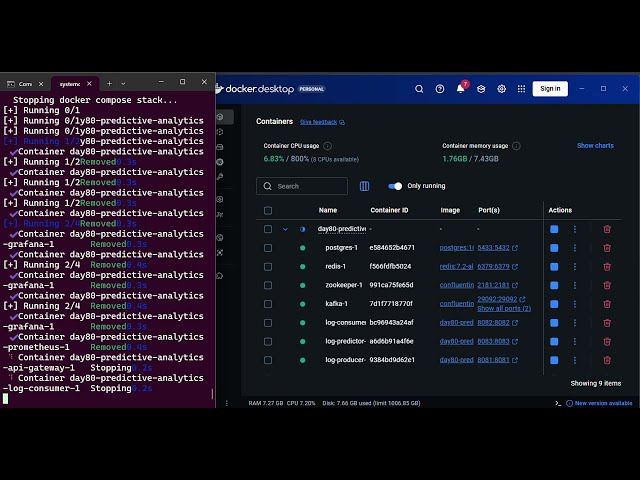
Task: Add a new terminal tab
Action: pyautogui.click(x=109, y=84)
